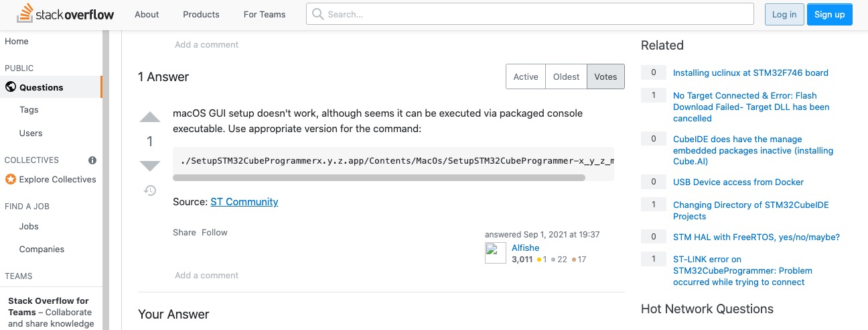
Task: Open Alfishe's user avatar
Action: [496, 253]
